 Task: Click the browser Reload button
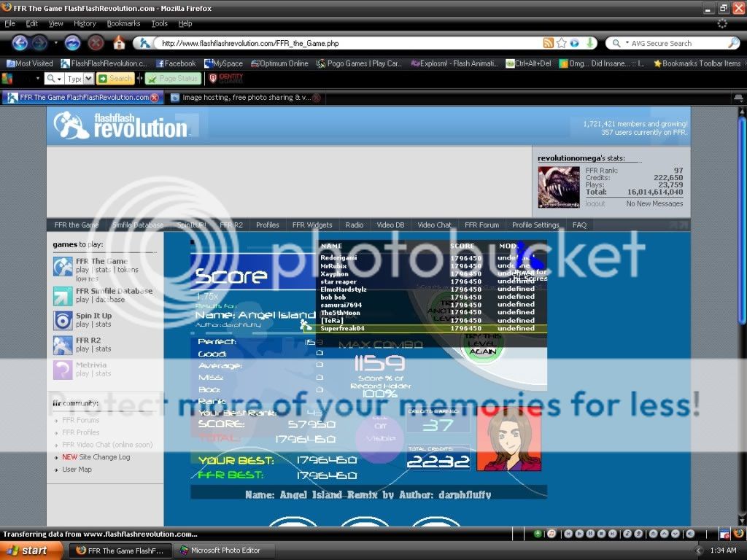73,43
